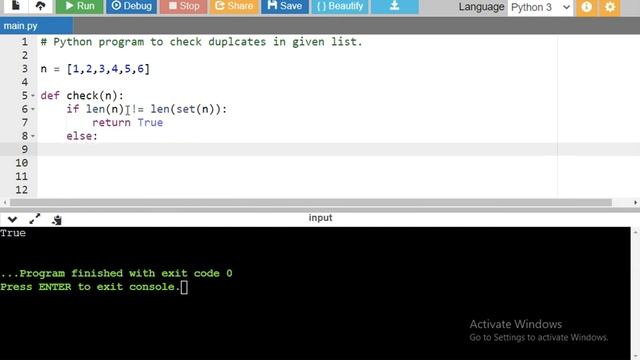The width and height of the screenshot is (640, 360).
Task: Click the console 'input' header label
Action: coord(320,218)
